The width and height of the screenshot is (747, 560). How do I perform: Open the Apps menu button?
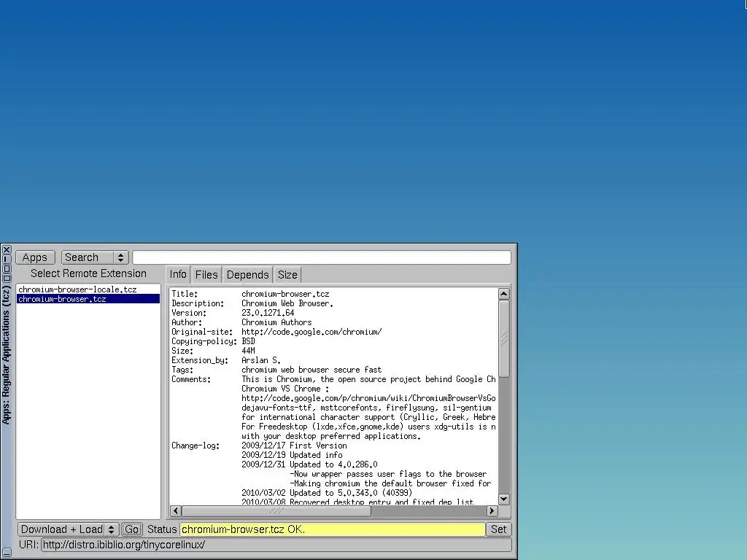pos(35,257)
